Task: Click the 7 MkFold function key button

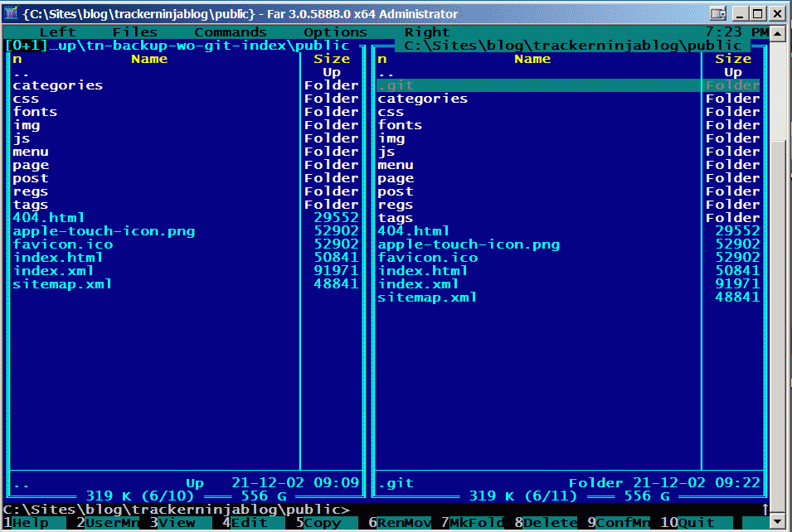Action: click(473, 523)
